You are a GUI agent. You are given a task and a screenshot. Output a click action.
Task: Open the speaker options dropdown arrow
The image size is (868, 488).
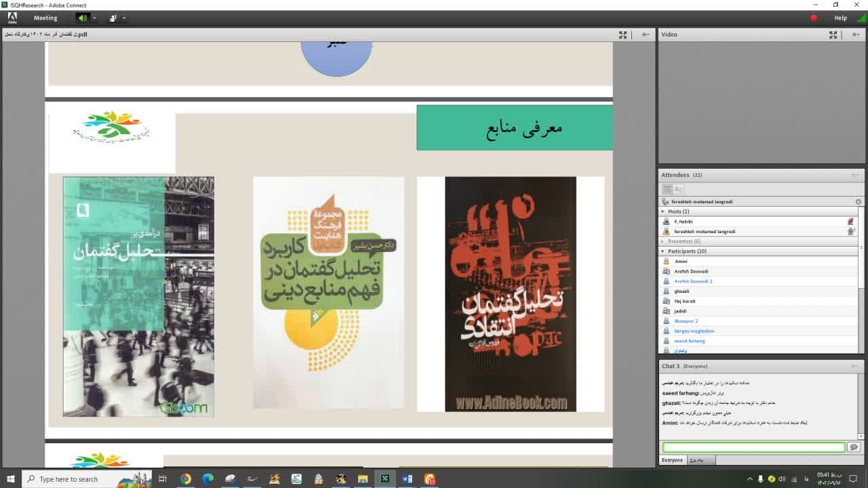point(94,18)
